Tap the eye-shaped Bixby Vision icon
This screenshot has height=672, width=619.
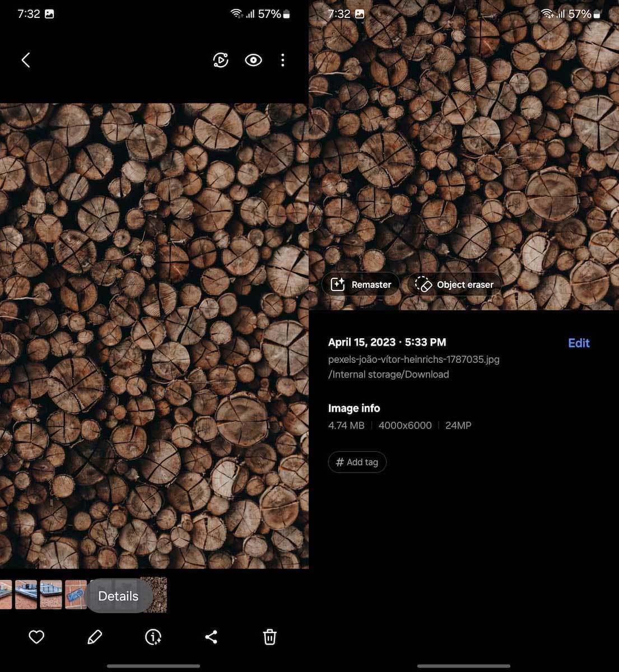click(x=253, y=60)
